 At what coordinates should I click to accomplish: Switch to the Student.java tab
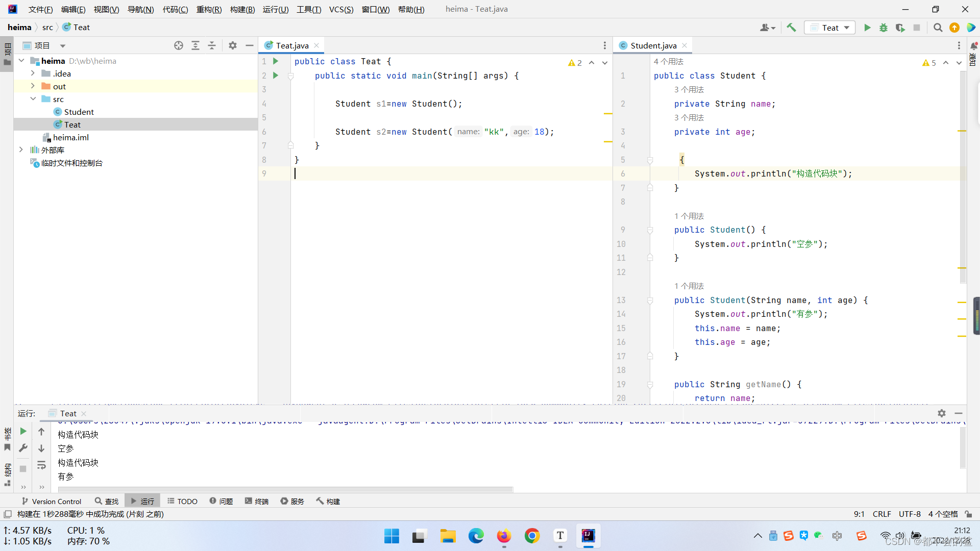[x=653, y=45]
